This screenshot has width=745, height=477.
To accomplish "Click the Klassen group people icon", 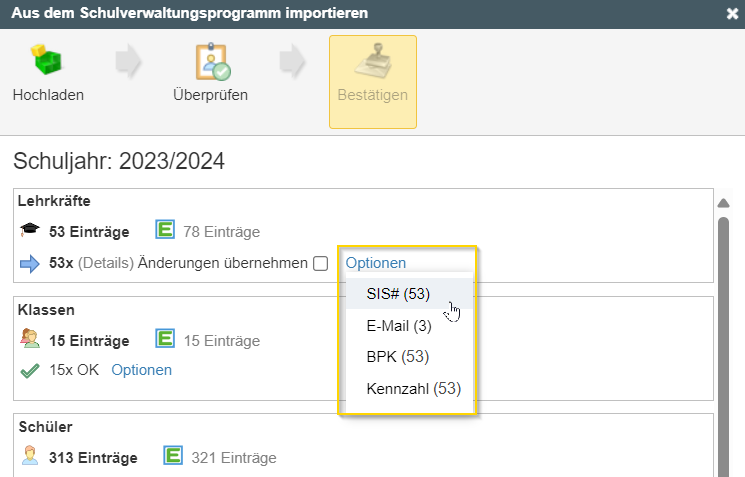I will coord(29,338).
